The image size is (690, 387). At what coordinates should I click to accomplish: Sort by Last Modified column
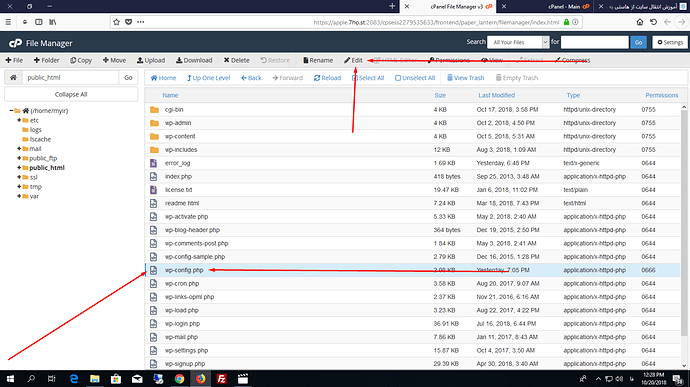496,95
